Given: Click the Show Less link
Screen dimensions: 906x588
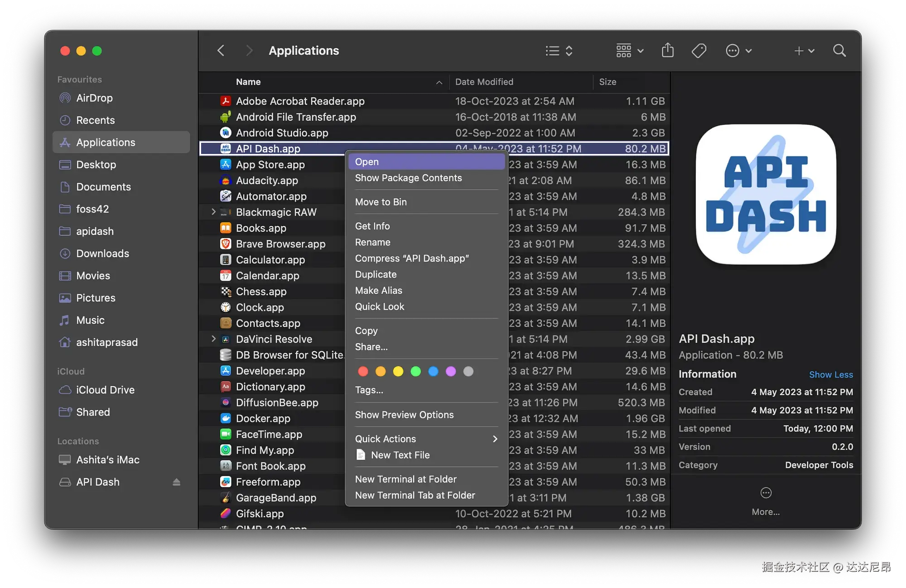Looking at the screenshot, I should (x=830, y=374).
